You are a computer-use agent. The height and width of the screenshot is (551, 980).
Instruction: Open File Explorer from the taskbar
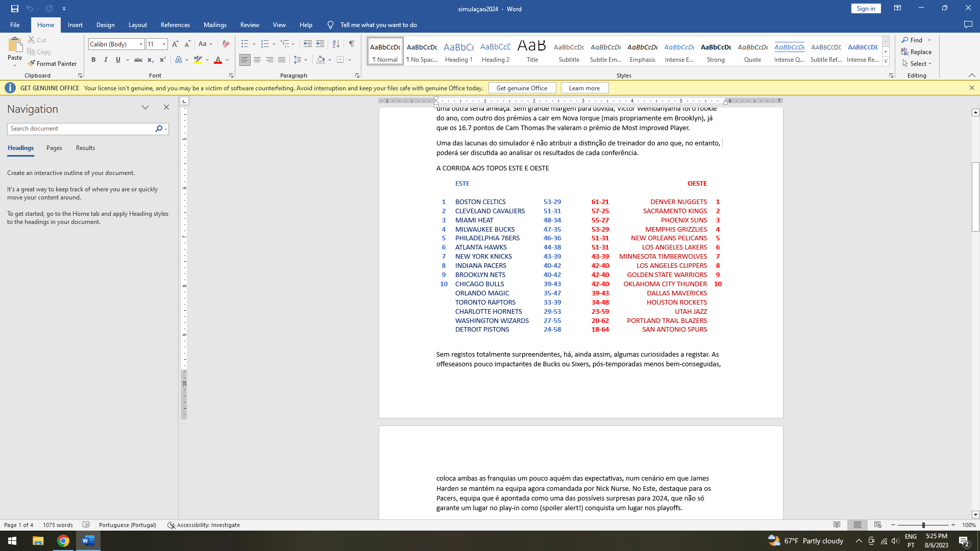click(x=38, y=541)
